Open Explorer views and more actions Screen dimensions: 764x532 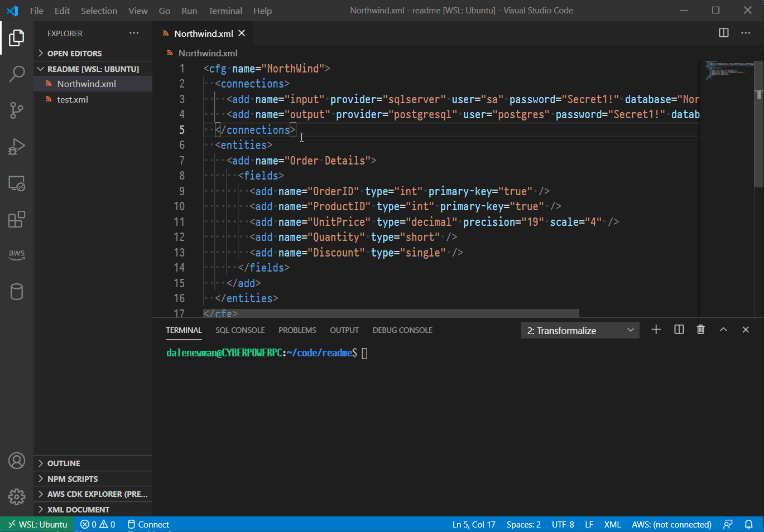(x=134, y=33)
